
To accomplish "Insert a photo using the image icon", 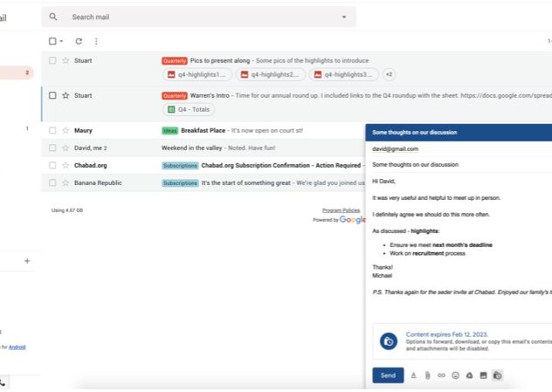I will (x=483, y=375).
